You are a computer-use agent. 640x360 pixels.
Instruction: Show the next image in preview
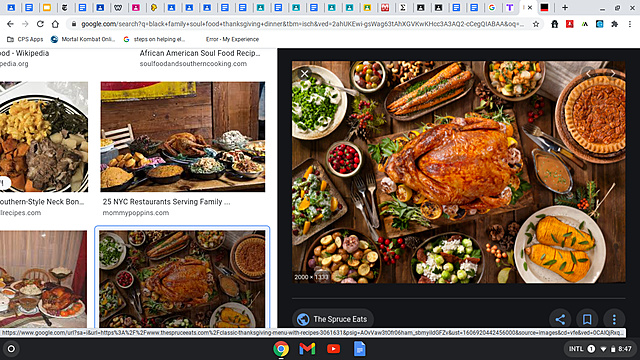(613, 74)
